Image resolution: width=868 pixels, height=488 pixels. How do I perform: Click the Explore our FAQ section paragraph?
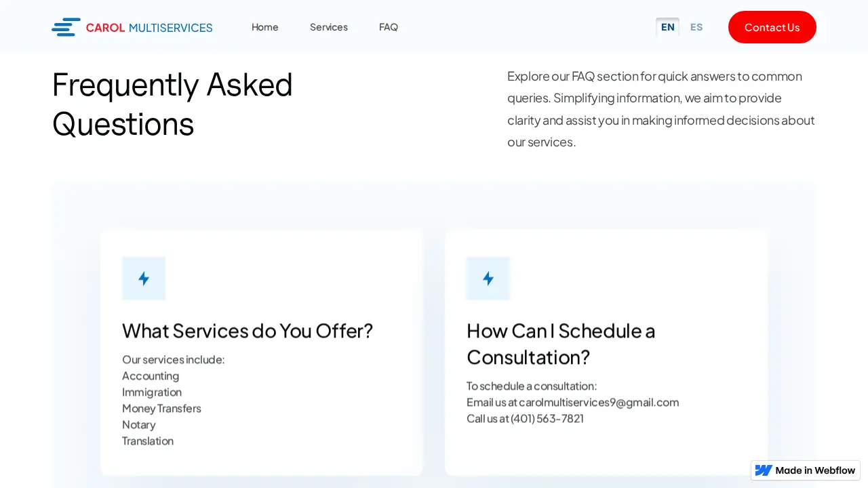click(x=661, y=109)
